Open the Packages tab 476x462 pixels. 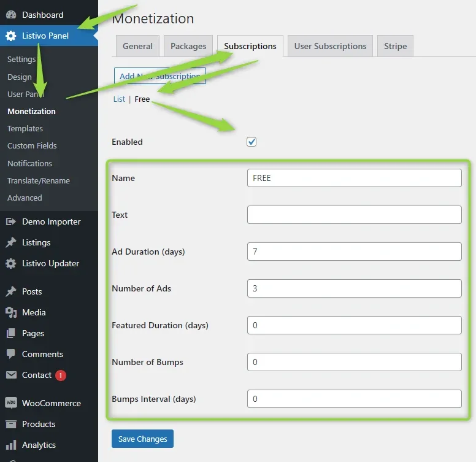click(x=188, y=46)
